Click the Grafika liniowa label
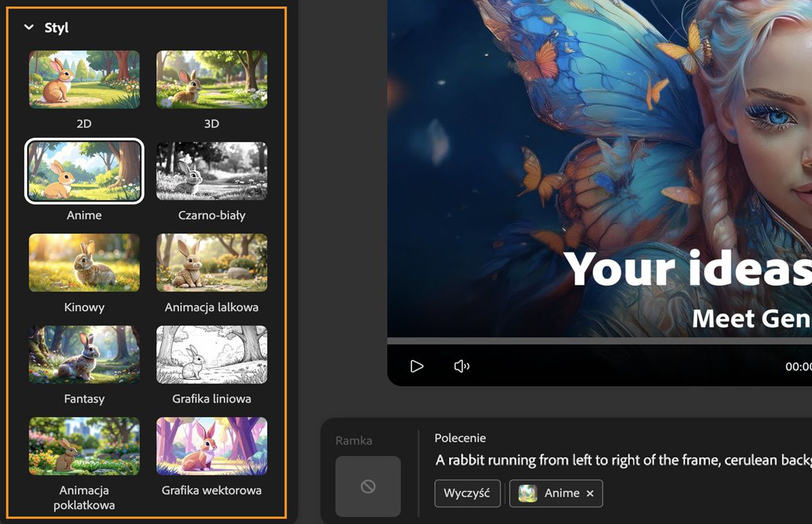 pyautogui.click(x=212, y=399)
